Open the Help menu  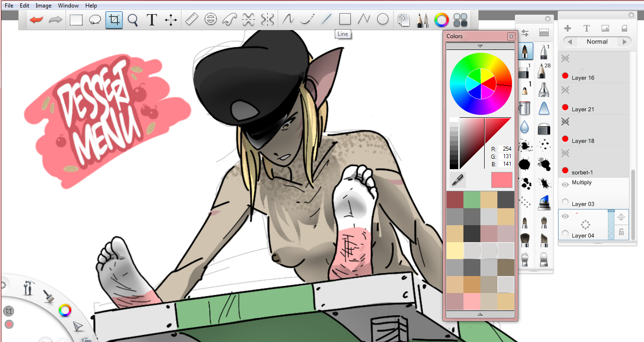pos(91,6)
